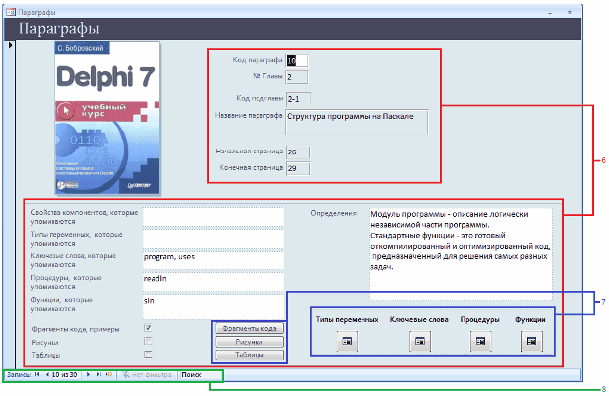Click the Delphi 7 book cover image
This screenshot has width=609, height=396.
[107, 118]
